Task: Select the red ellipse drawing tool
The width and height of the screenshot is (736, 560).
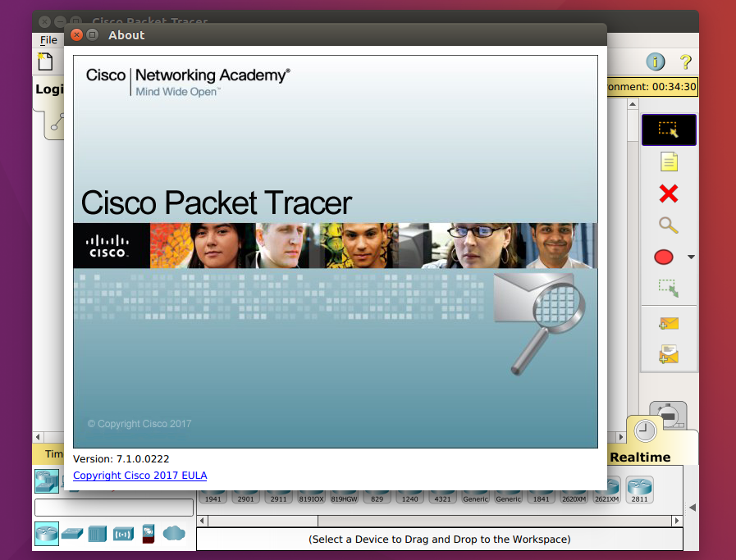Action: point(663,257)
